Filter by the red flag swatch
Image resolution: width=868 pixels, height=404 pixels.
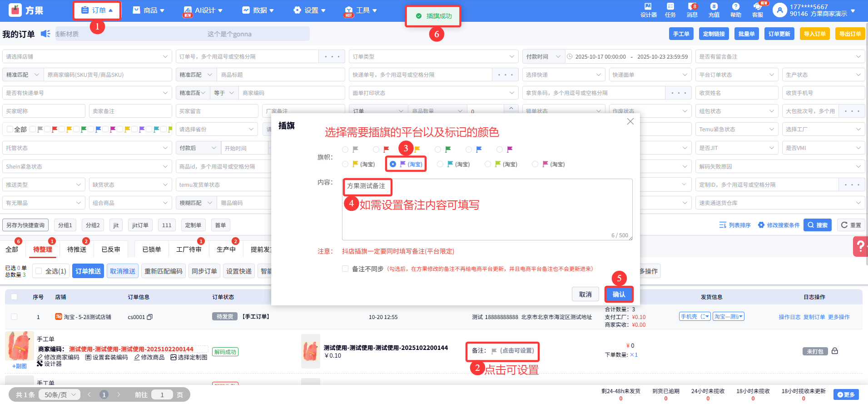tap(54, 130)
